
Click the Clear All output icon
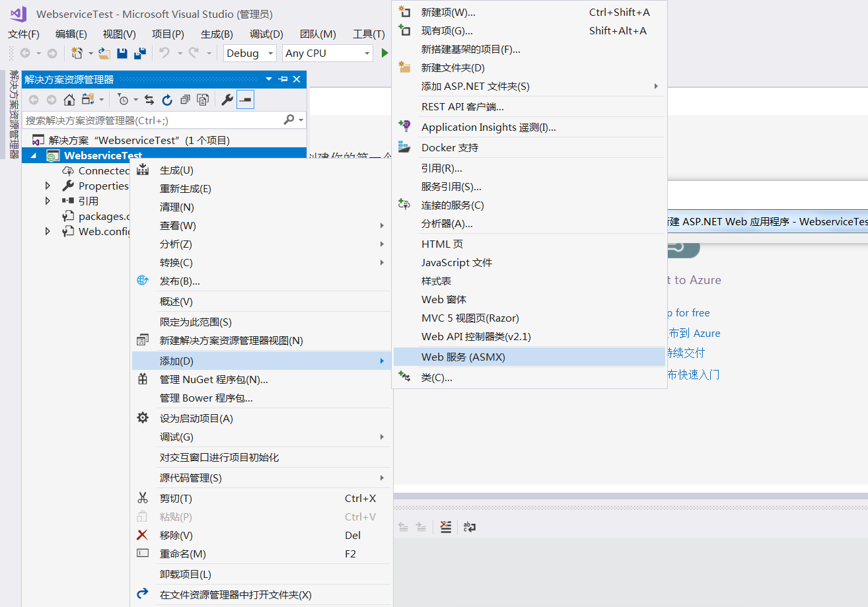[x=446, y=526]
